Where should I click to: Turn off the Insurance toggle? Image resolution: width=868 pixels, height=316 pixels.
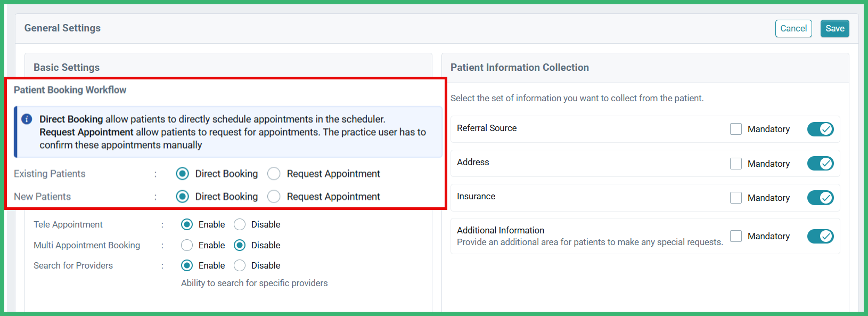820,198
